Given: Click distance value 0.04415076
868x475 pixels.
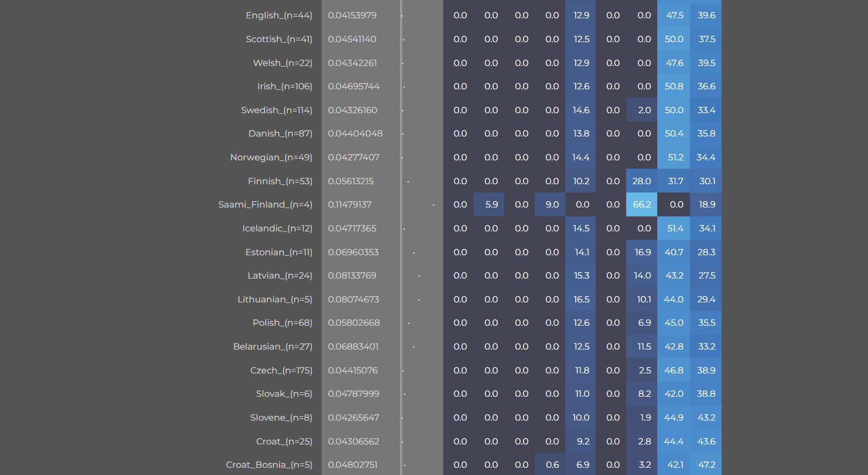Looking at the screenshot, I should point(353,371).
